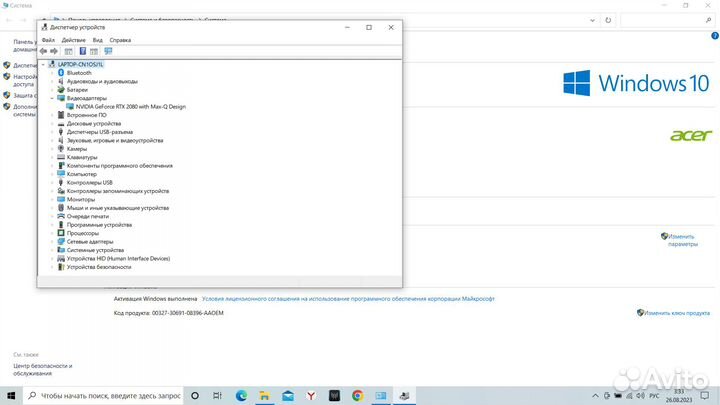Image resolution: width=720 pixels, height=405 pixels.
Task: Open the Windows Start menu
Action: [x=11, y=395]
